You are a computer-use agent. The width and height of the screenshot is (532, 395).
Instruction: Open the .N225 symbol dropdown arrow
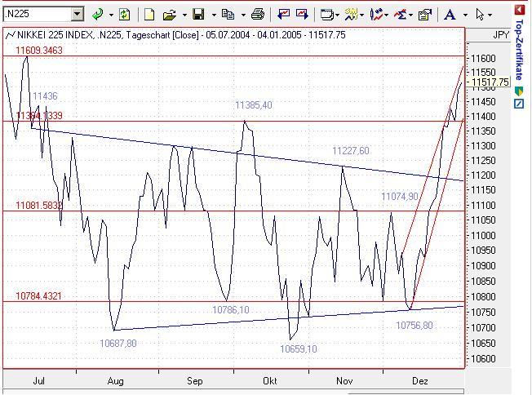point(78,14)
